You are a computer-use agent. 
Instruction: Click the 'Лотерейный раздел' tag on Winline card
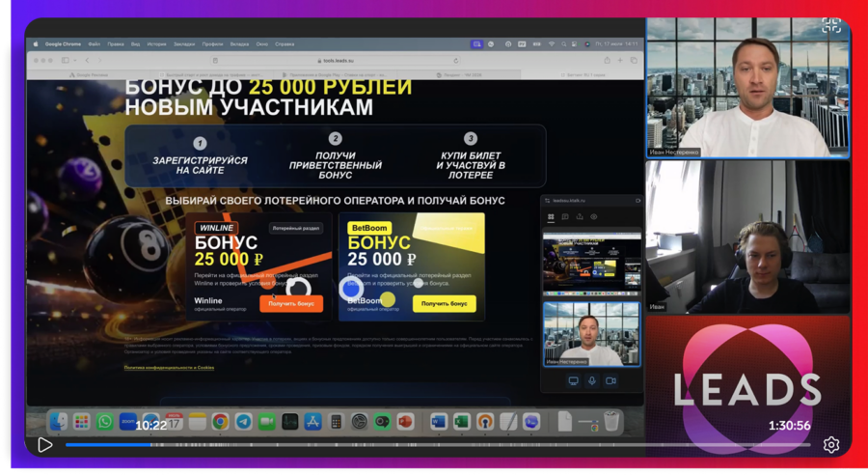point(296,228)
